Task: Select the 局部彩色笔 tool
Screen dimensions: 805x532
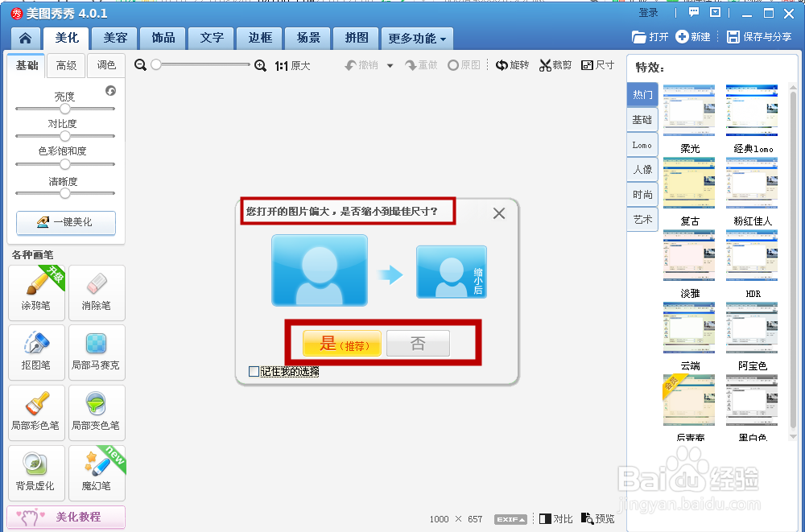Action: point(36,413)
